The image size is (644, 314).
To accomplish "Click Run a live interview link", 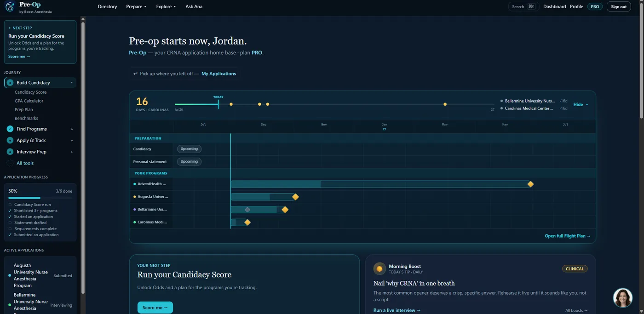I will [x=397, y=310].
